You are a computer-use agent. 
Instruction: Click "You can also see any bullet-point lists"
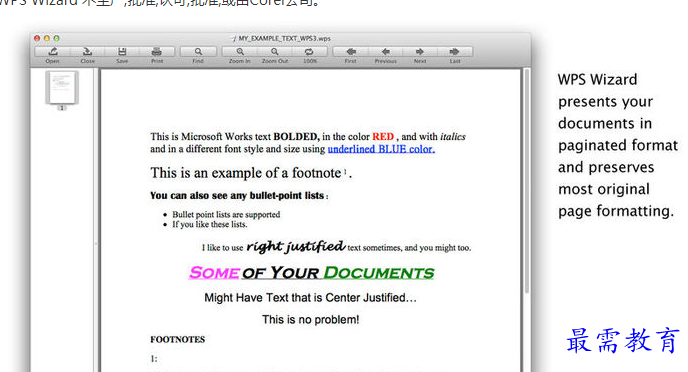237,196
